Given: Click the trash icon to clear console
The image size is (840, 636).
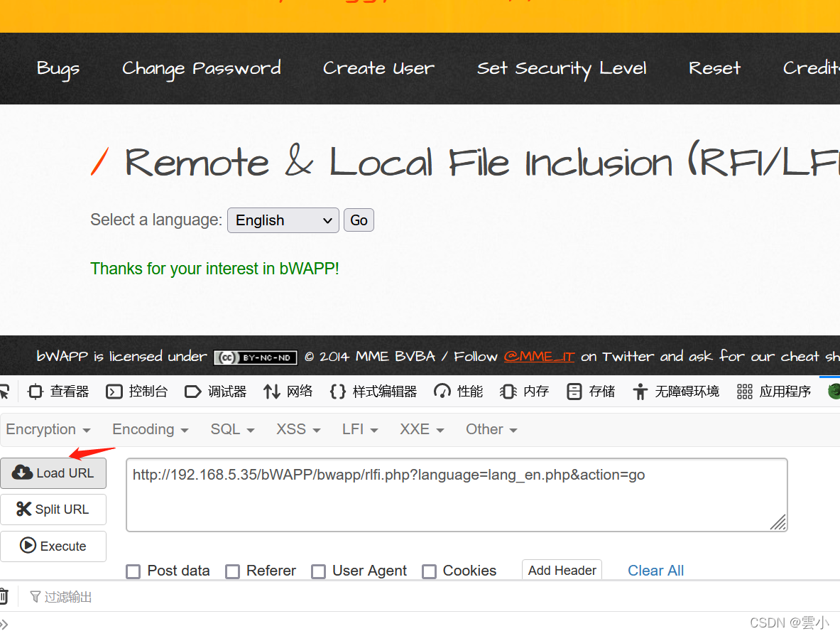Looking at the screenshot, I should pyautogui.click(x=4, y=596).
